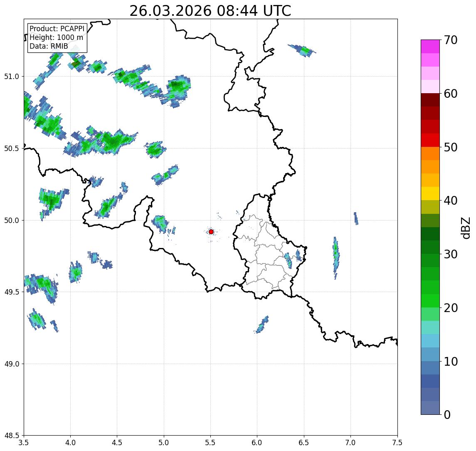The width and height of the screenshot is (476, 451).
Task: Click the colorbar tick label 30
Action: (x=451, y=254)
